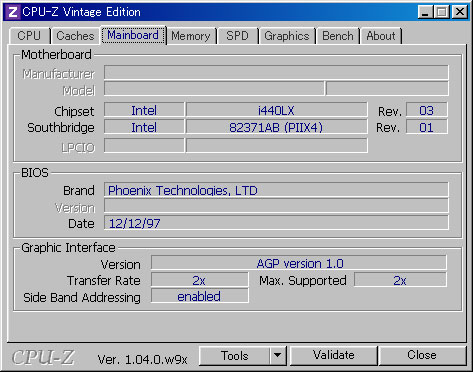The width and height of the screenshot is (473, 372).
Task: Click the Phoenix Technologies, LTD brand field
Action: [276, 190]
